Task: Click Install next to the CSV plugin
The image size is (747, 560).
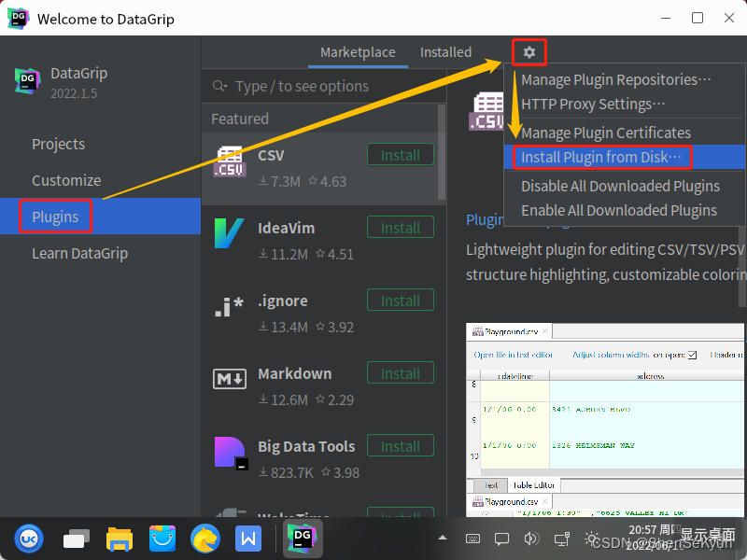Action: 401,154
